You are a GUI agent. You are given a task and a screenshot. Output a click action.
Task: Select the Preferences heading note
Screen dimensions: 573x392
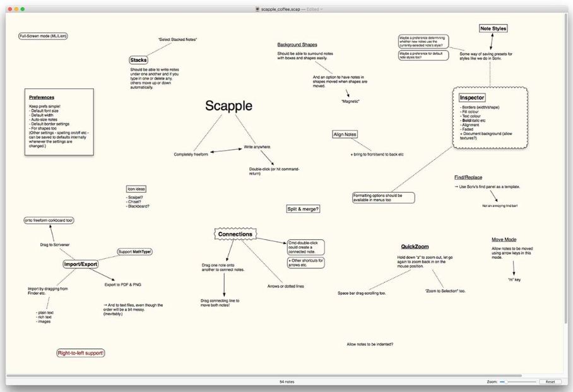tap(41, 97)
